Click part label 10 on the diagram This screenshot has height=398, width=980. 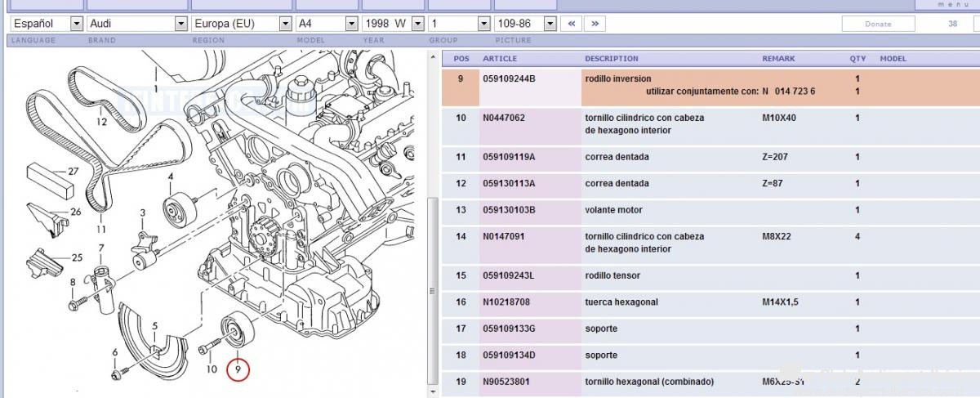(x=212, y=369)
